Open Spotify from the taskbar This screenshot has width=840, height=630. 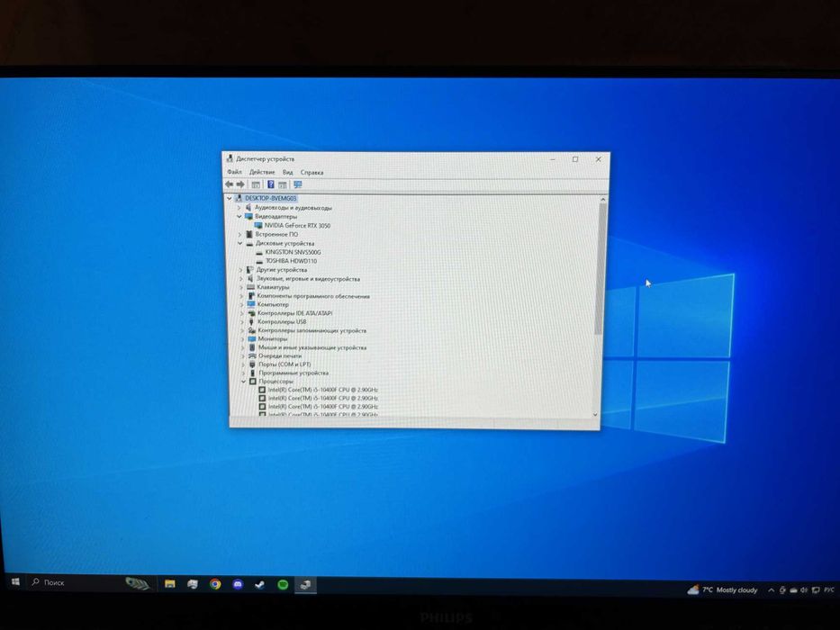283,585
